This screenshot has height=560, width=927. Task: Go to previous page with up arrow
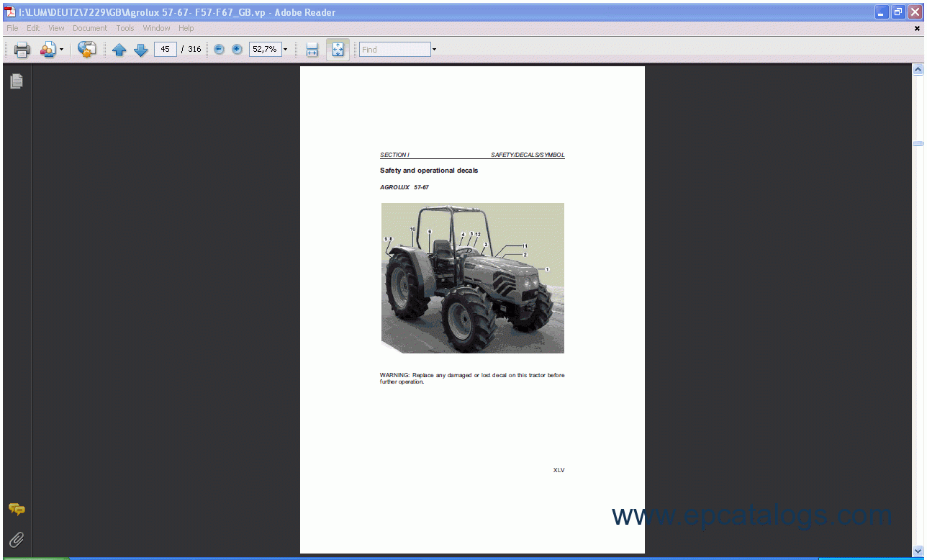tap(119, 50)
